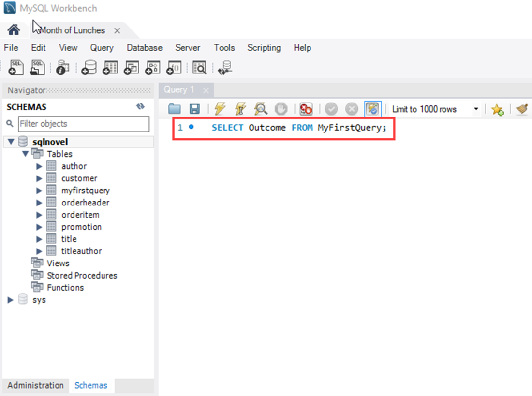Collapse the Tables folder
The width and height of the screenshot is (532, 396).
click(x=25, y=154)
